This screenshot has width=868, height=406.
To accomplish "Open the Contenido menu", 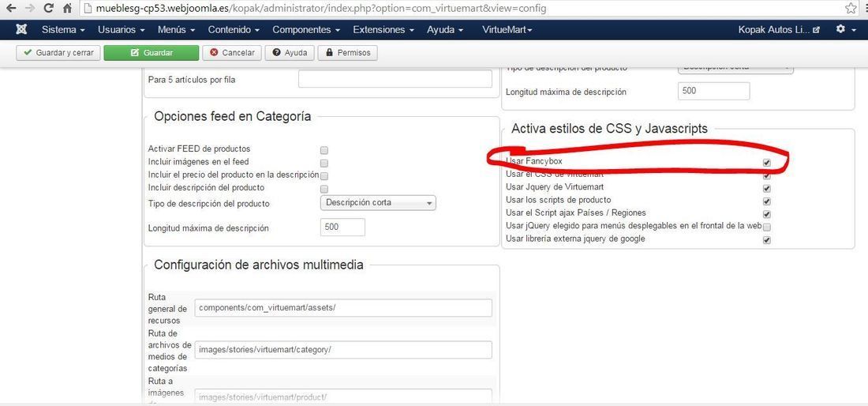I will click(x=234, y=29).
